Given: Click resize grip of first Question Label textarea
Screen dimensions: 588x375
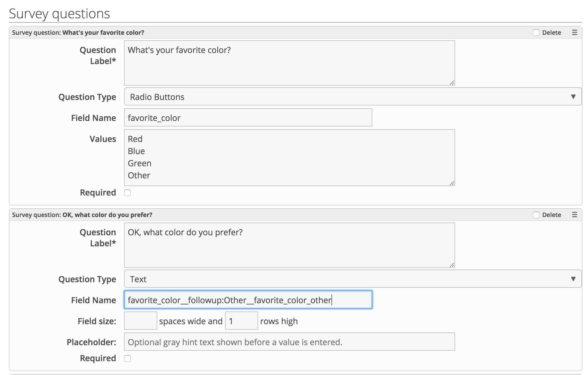Looking at the screenshot, I should [x=452, y=83].
